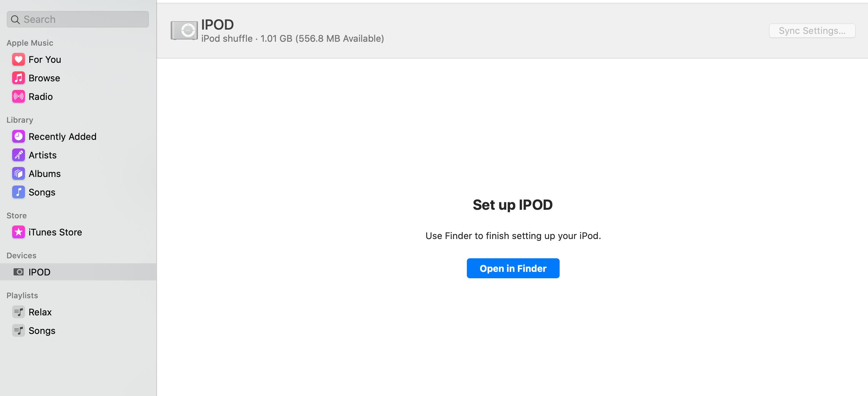Open the Songs playlist under Playlists
Image resolution: width=868 pixels, height=396 pixels.
pos(42,330)
